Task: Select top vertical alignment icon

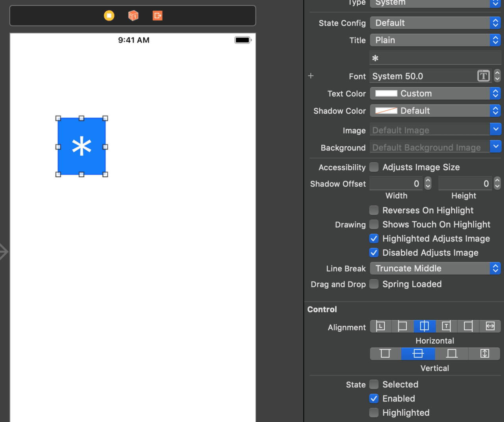Action: point(385,353)
